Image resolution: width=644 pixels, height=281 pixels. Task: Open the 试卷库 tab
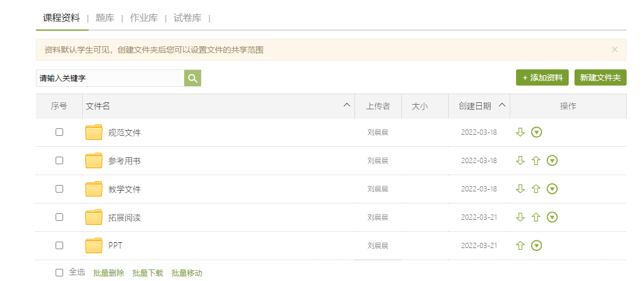pos(188,18)
